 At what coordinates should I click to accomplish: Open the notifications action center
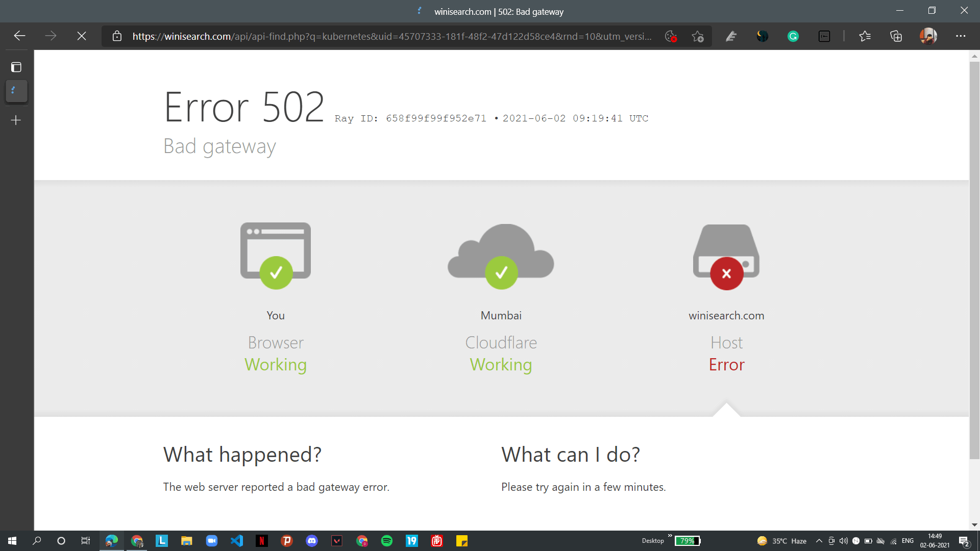coord(964,541)
